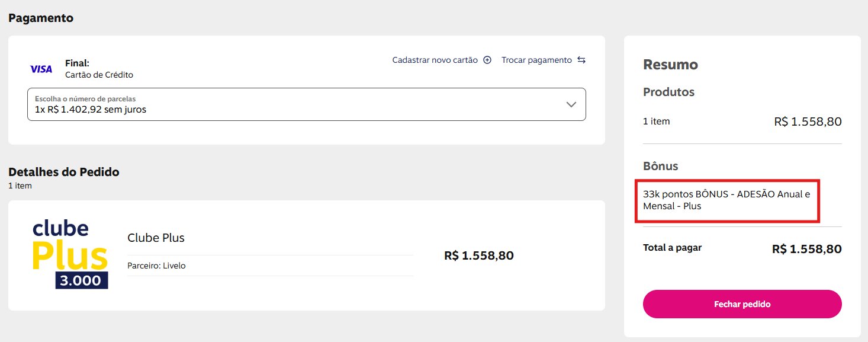Click the 'Produtos' section title in summary
Image resolution: width=868 pixels, height=342 pixels.
coord(668,92)
